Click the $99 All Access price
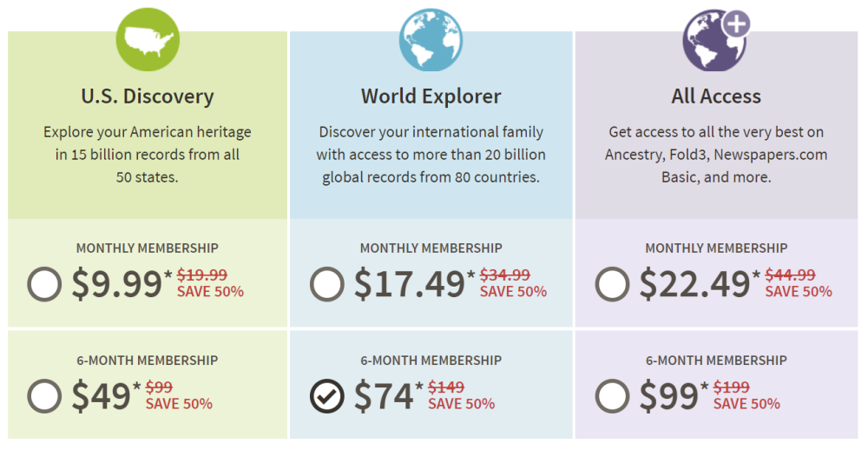Viewport: 868px width, 450px height. pyautogui.click(x=668, y=395)
